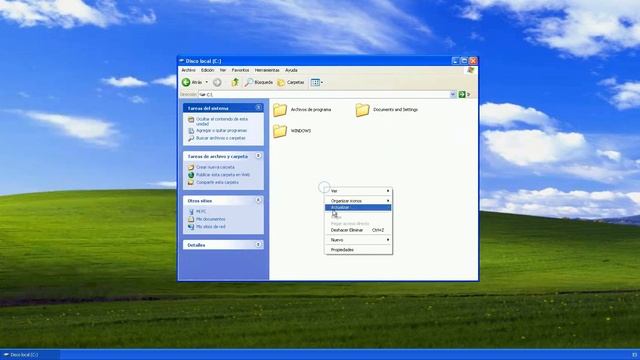The image size is (640, 360).
Task: Open Organizar iconos submenu
Action: (x=358, y=201)
